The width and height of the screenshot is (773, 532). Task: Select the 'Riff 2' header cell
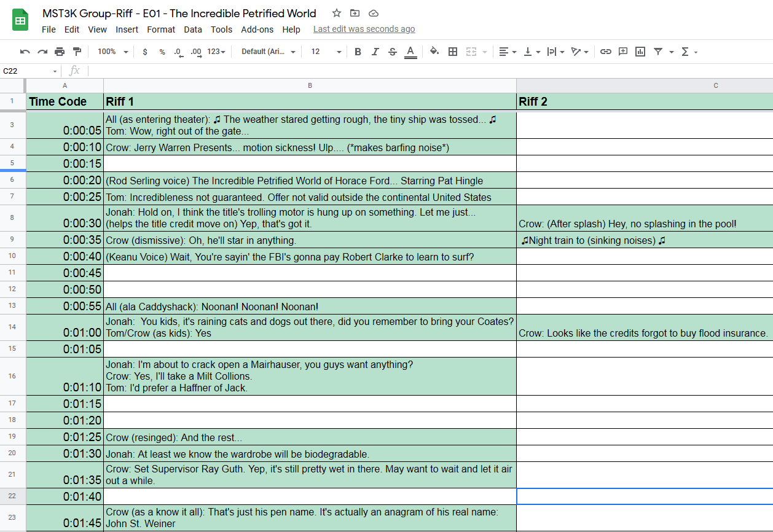(645, 101)
